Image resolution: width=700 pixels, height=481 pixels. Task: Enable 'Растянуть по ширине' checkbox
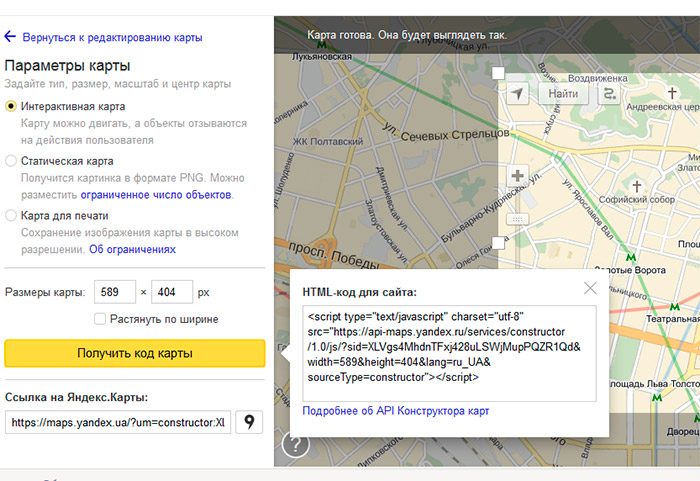pos(100,319)
